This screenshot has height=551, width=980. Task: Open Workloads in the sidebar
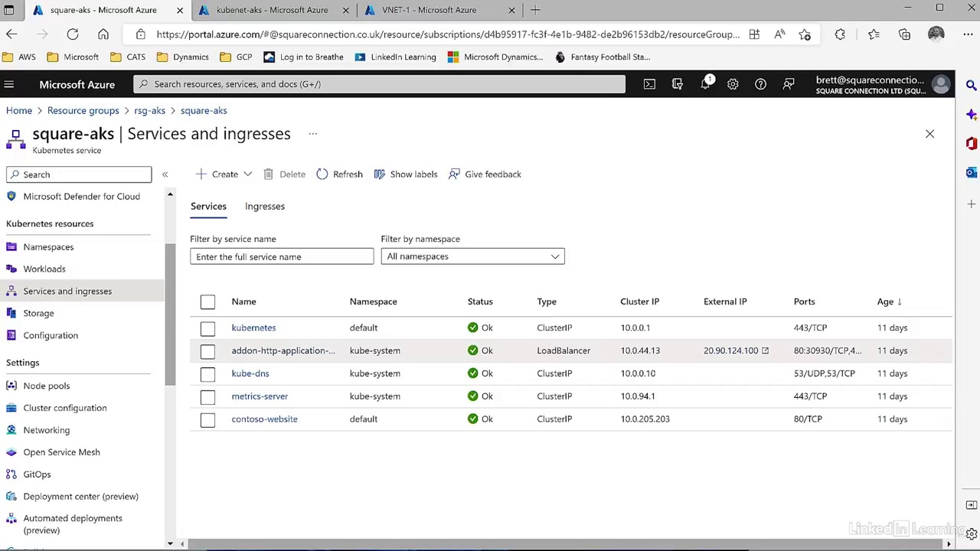point(44,269)
